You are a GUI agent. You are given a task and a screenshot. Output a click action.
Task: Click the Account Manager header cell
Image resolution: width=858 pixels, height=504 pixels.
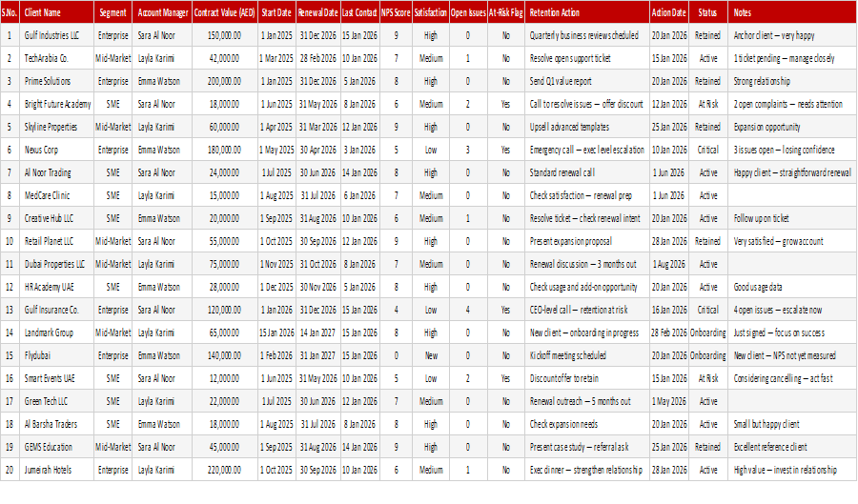pos(162,12)
